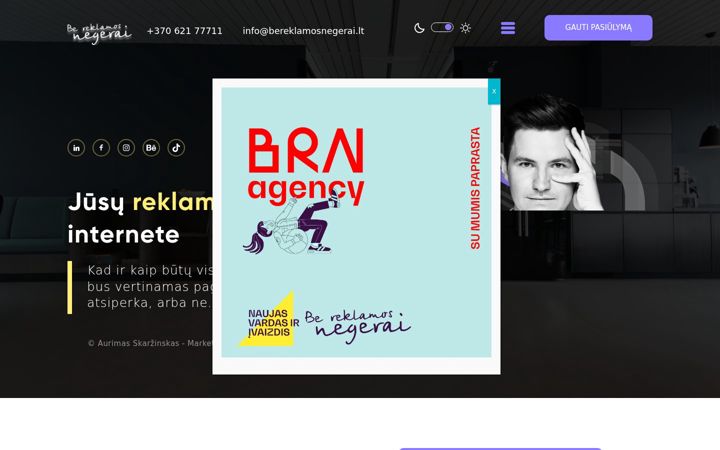Open the hamburger menu

point(508,28)
